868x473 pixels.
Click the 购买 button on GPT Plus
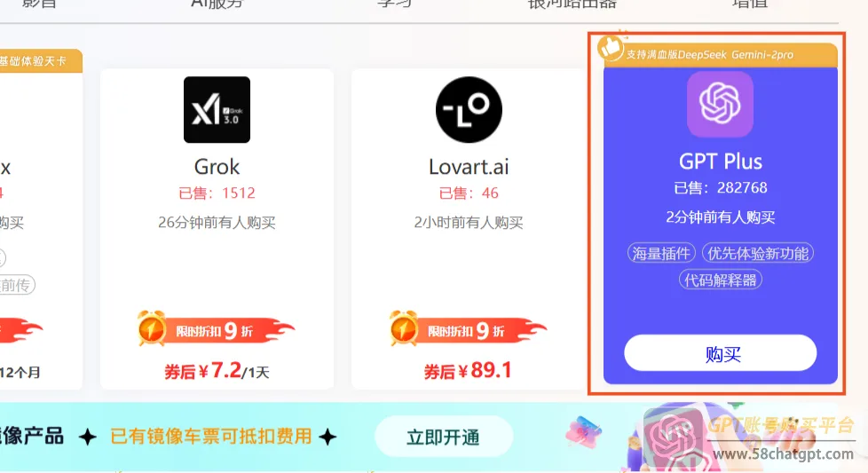tap(720, 353)
